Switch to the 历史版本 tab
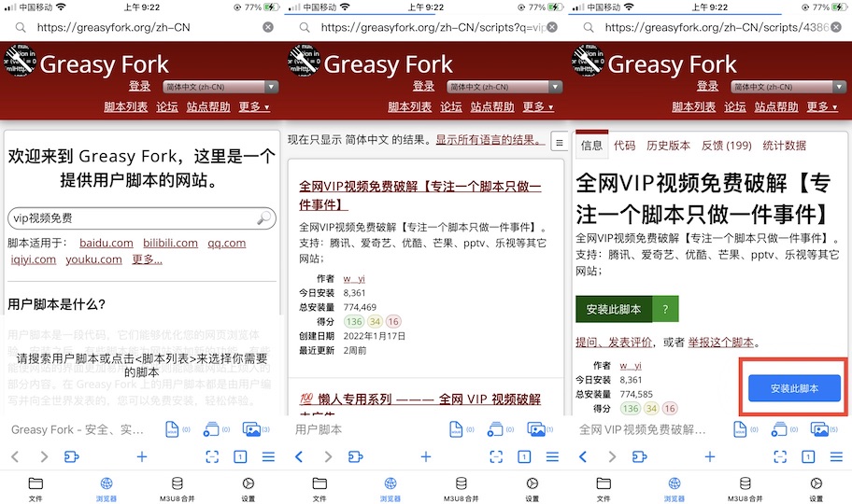 668,145
